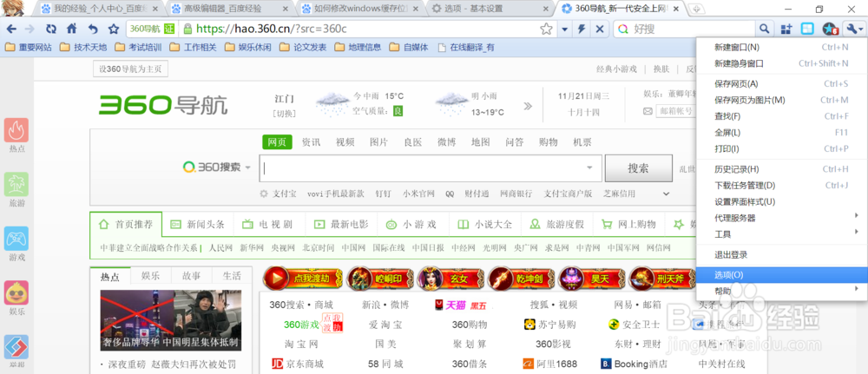Open the wrench settings menu button
Viewport: 868px width, 374px height.
click(853, 30)
